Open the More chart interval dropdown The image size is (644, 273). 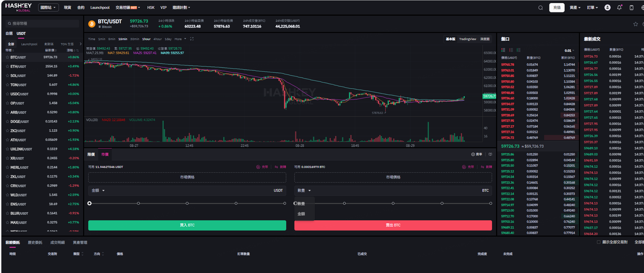click(179, 39)
